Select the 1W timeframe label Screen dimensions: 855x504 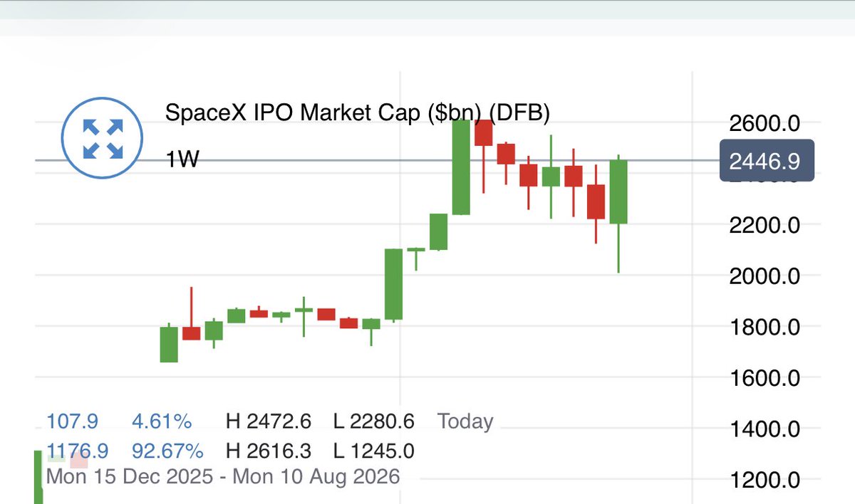click(x=182, y=159)
